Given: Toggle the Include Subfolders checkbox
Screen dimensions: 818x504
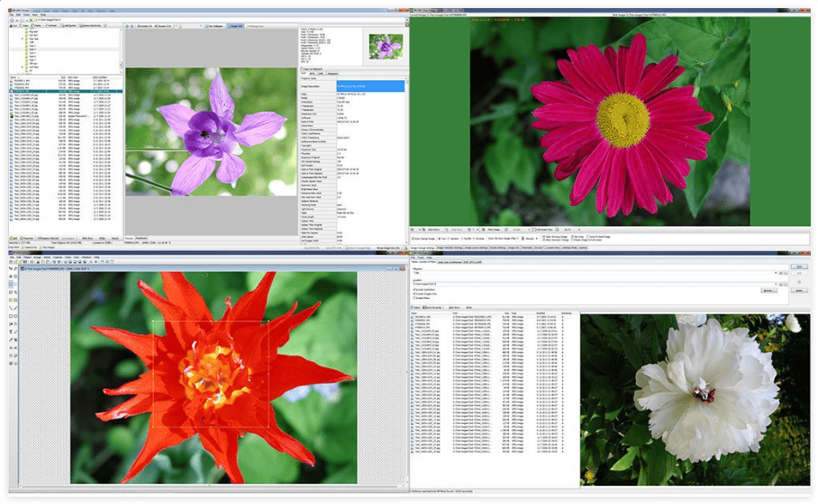Looking at the screenshot, I should (414, 289).
